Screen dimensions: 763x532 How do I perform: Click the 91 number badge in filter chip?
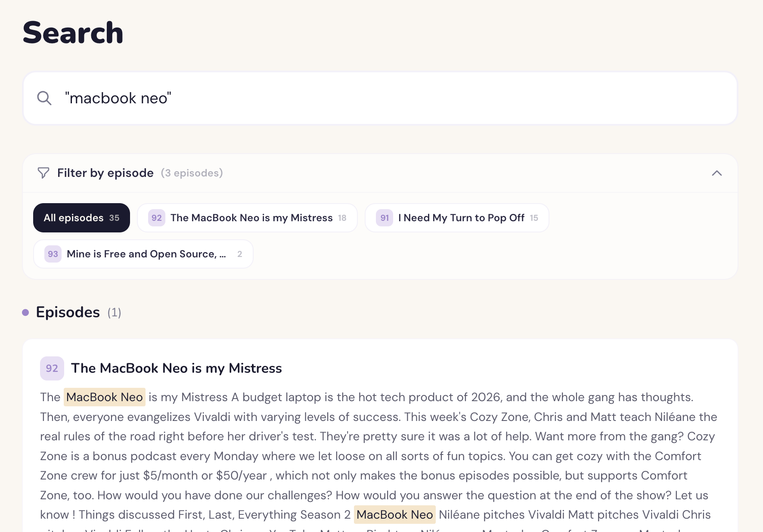point(385,218)
